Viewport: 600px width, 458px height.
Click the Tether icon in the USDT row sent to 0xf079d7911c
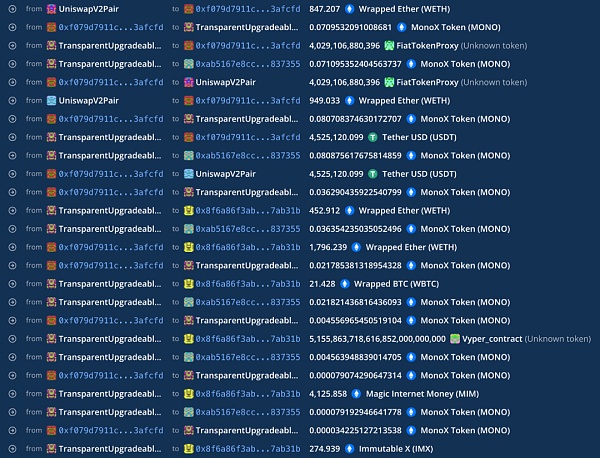coord(373,137)
